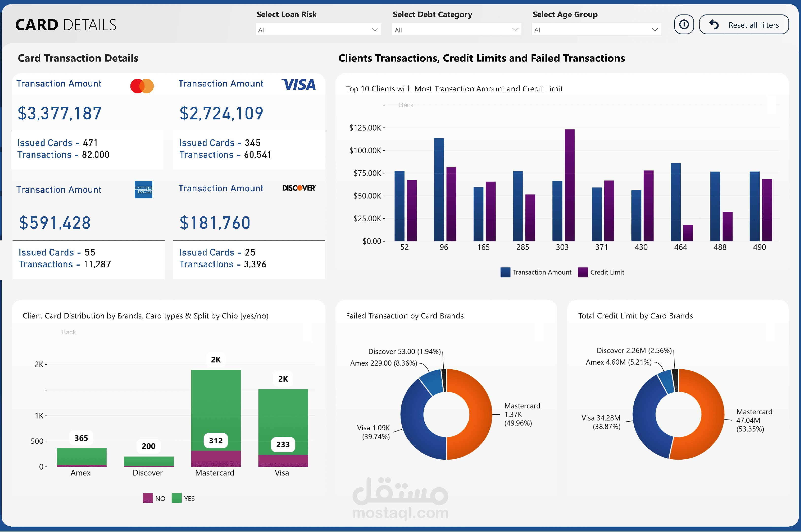Screen dimensions: 801x532
Task: Click the client 165 axis label
Action: pyautogui.click(x=483, y=247)
